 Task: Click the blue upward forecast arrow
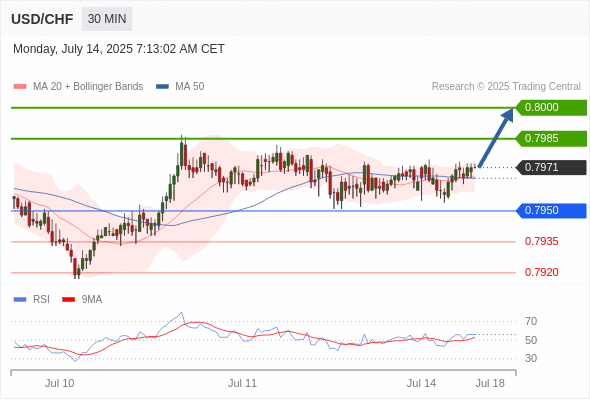(x=496, y=137)
